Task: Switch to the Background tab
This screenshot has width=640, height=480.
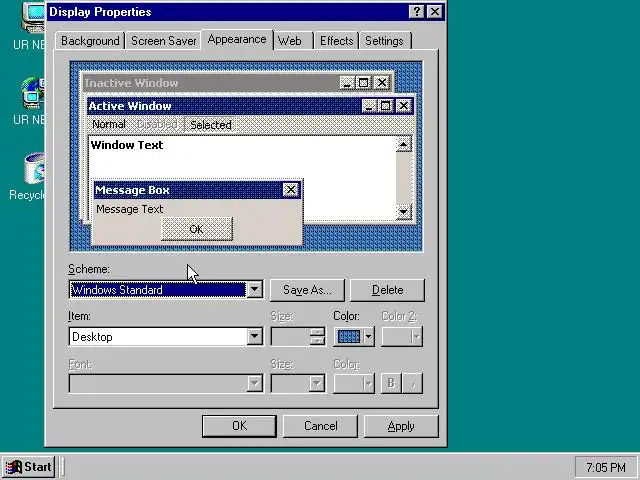Action: (90, 41)
